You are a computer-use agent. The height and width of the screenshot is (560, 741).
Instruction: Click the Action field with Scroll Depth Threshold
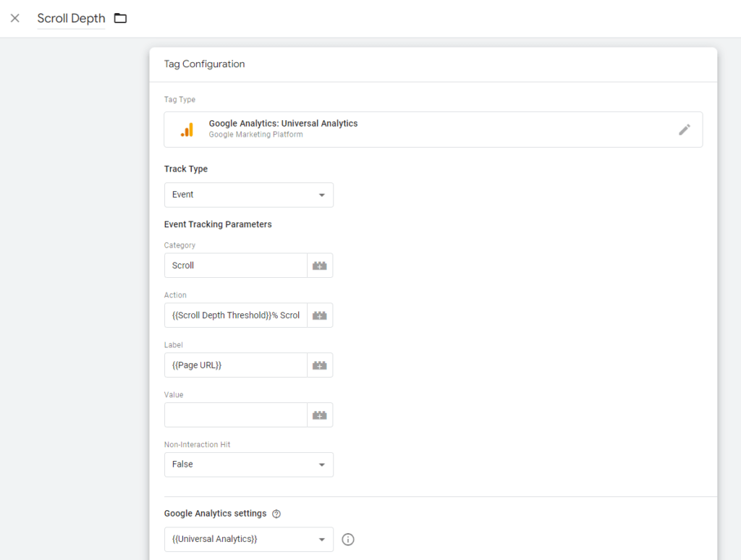(235, 315)
